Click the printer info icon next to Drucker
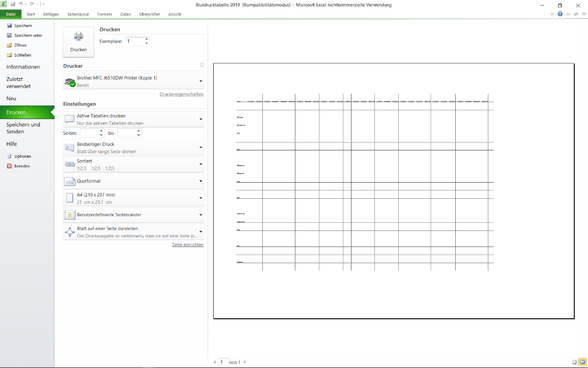The width and height of the screenshot is (588, 368). tap(202, 65)
